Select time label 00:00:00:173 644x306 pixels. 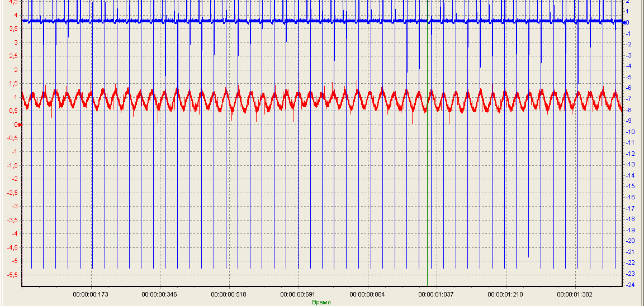click(x=91, y=294)
